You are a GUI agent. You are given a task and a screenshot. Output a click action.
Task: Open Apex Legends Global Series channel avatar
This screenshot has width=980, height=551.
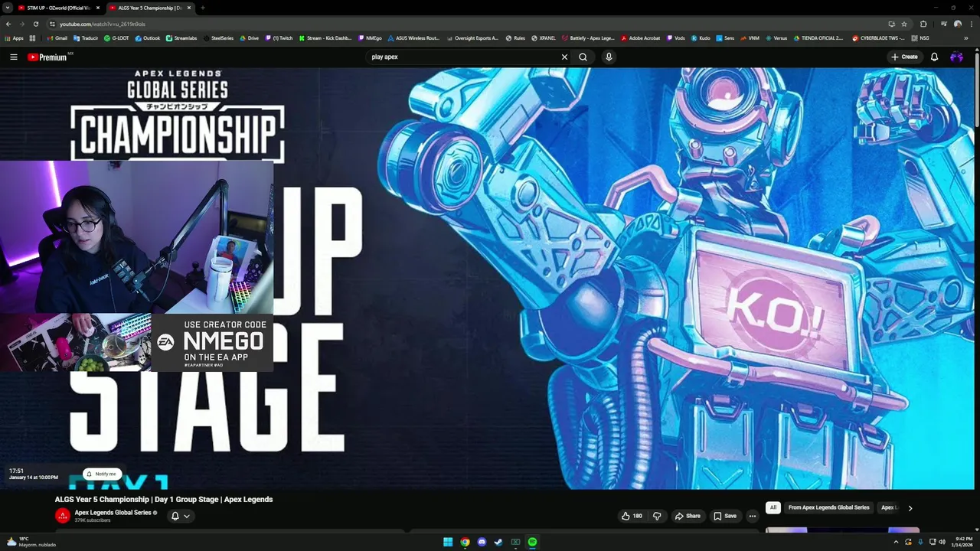(x=63, y=516)
